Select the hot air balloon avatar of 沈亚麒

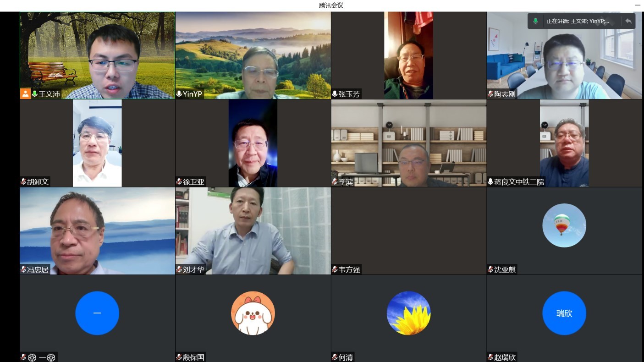click(x=564, y=225)
